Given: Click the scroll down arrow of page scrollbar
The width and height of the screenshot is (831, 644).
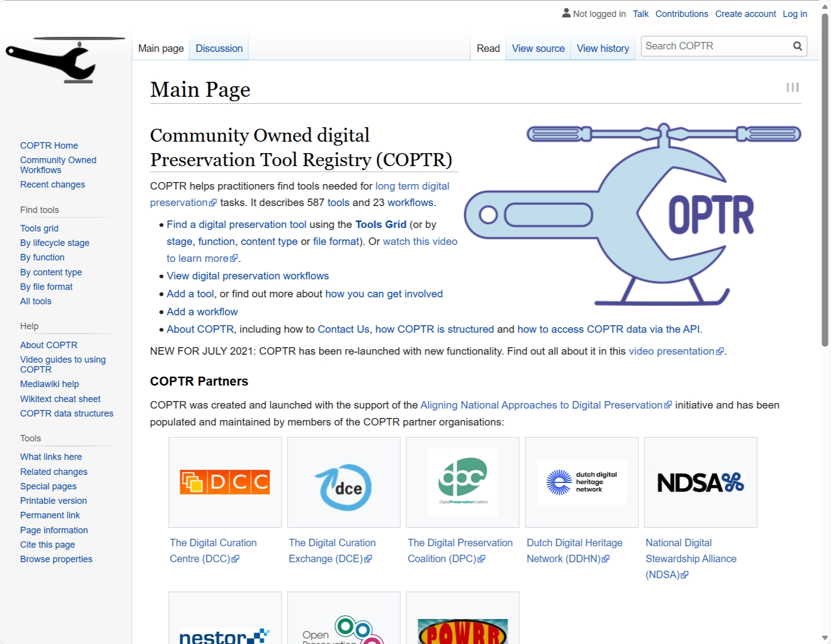Looking at the screenshot, I should coord(825,638).
